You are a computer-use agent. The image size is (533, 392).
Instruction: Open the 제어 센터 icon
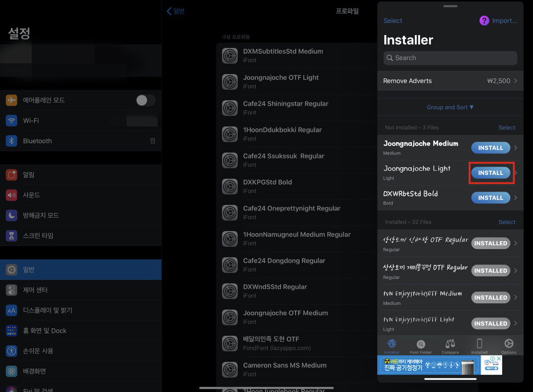point(12,290)
